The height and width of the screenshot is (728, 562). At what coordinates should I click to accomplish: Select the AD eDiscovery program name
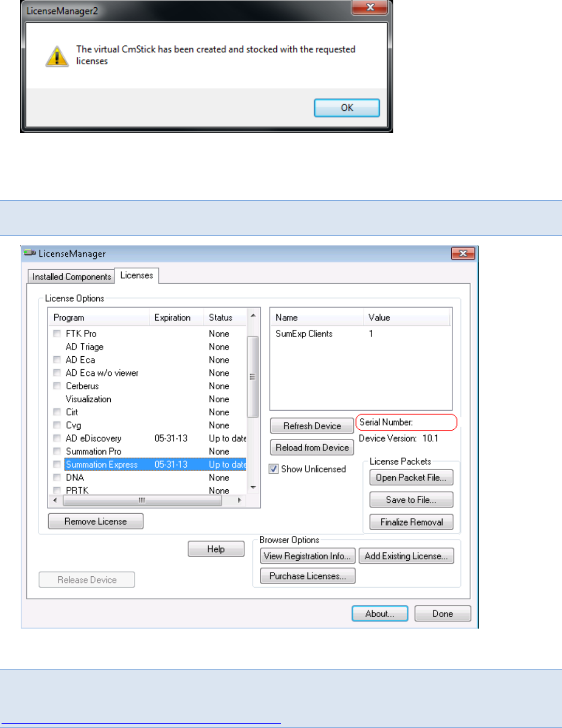coord(94,439)
